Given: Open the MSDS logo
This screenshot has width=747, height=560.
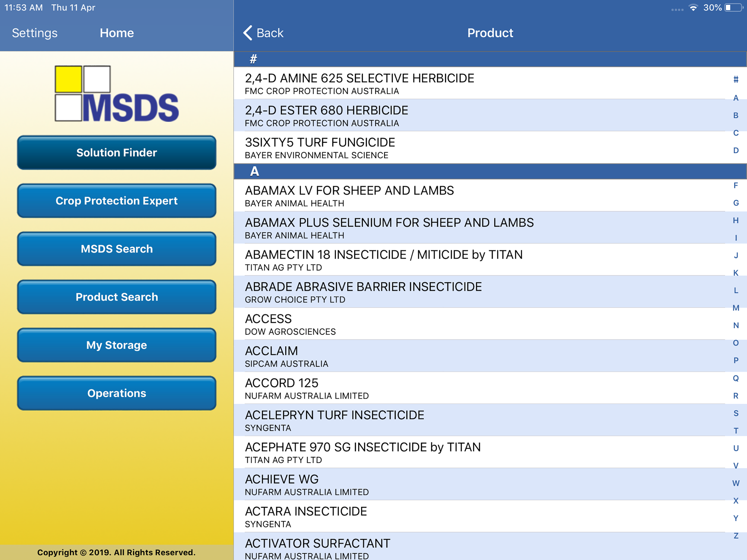Looking at the screenshot, I should [117, 94].
